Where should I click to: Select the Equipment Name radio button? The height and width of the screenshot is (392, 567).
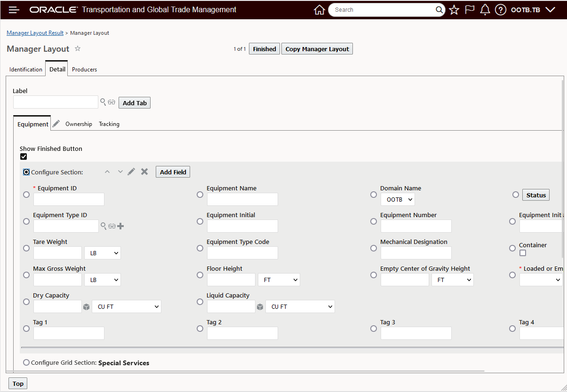(200, 195)
